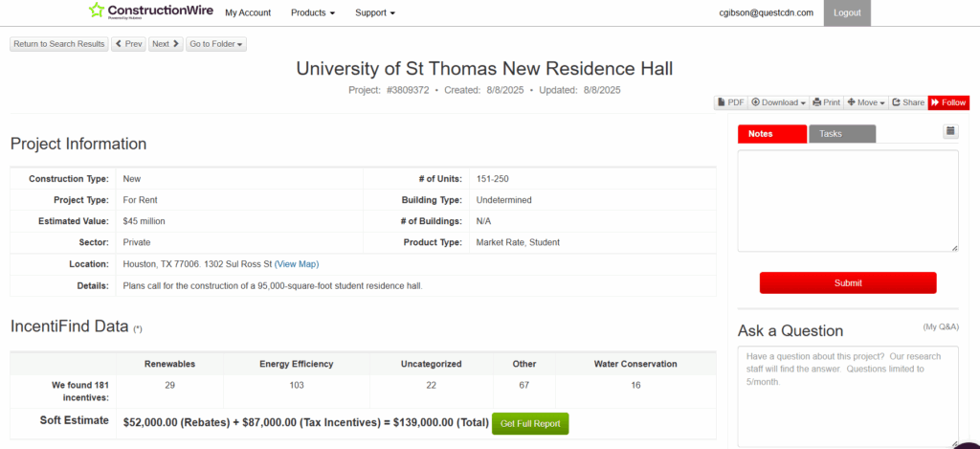Image resolution: width=980 pixels, height=449 pixels.
Task: Log out of the account
Action: pyautogui.click(x=847, y=12)
